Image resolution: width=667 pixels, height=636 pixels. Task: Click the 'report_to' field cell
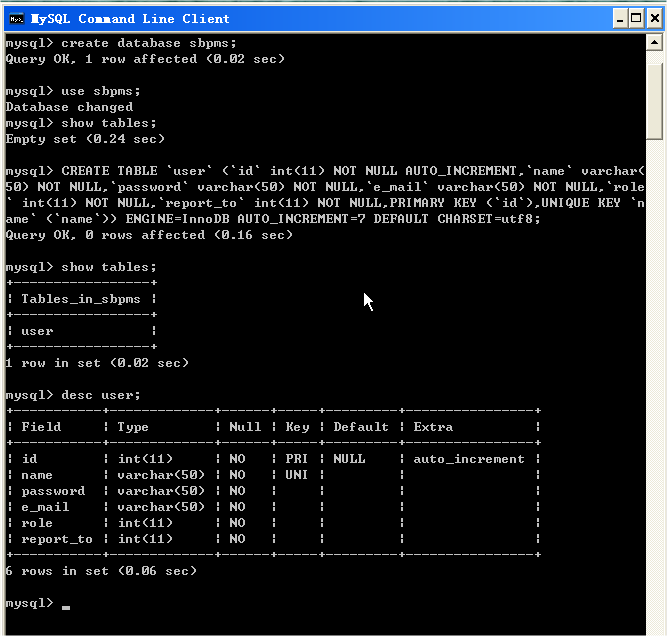(57, 539)
